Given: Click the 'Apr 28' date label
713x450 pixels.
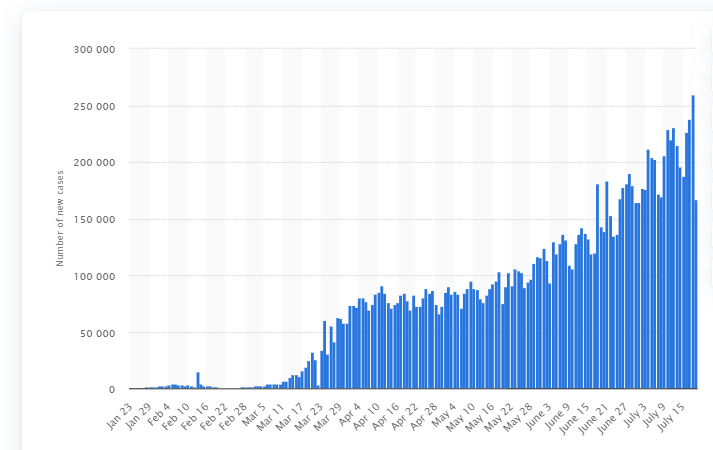Looking at the screenshot, I should coord(425,416).
